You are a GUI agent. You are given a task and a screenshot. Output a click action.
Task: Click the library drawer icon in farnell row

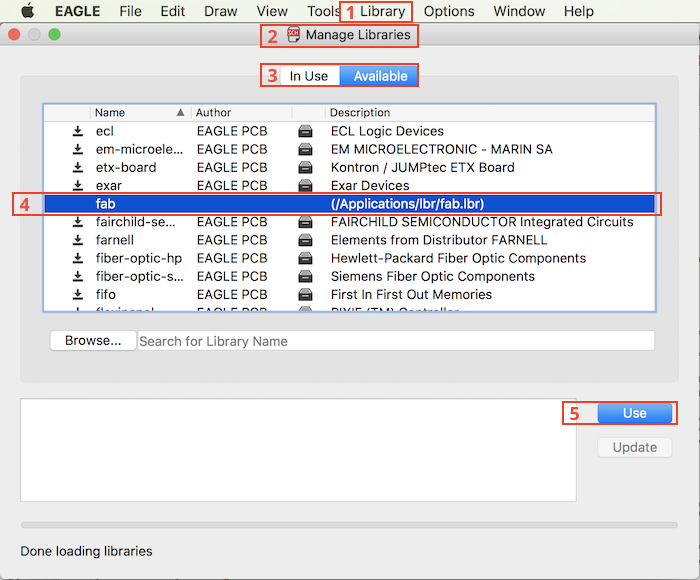click(x=305, y=240)
